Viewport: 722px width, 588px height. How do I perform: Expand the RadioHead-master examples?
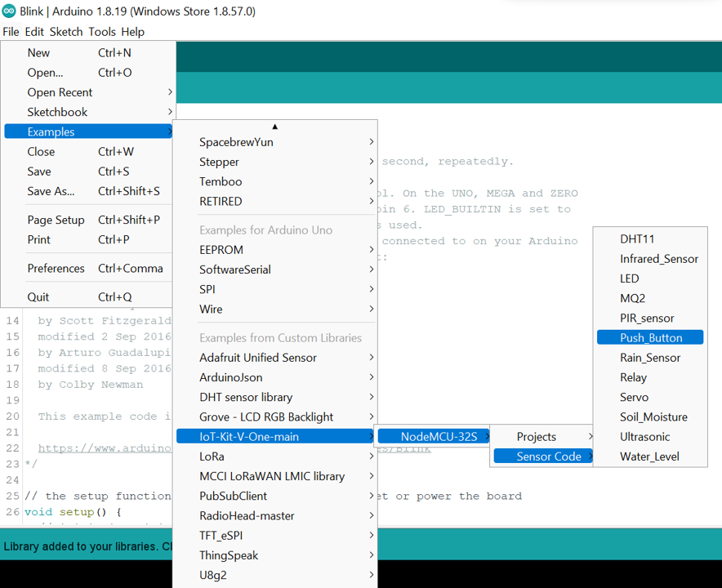[x=275, y=515]
